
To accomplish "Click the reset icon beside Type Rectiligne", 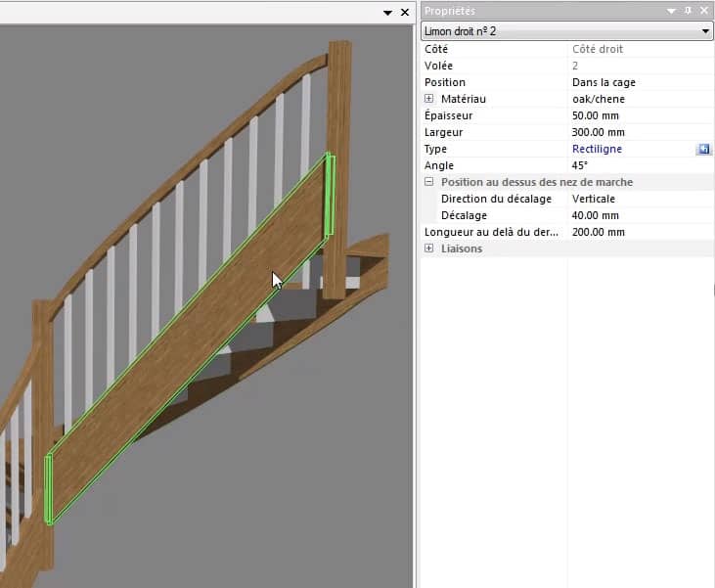I will pyautogui.click(x=703, y=149).
